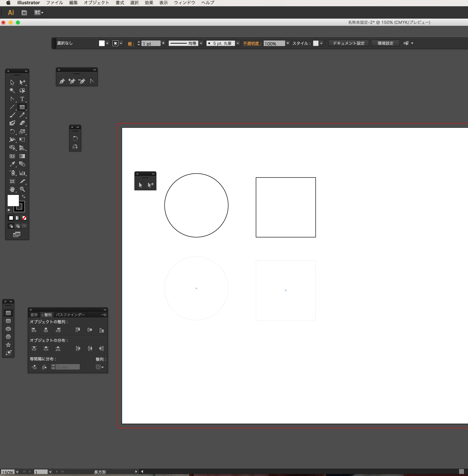Select the Magic Wand tool
The image size is (468, 476).
(x=12, y=90)
